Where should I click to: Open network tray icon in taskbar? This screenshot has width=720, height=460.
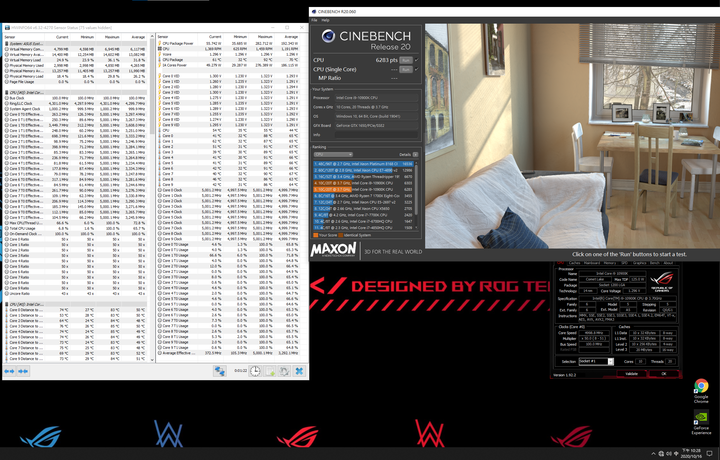[661, 454]
